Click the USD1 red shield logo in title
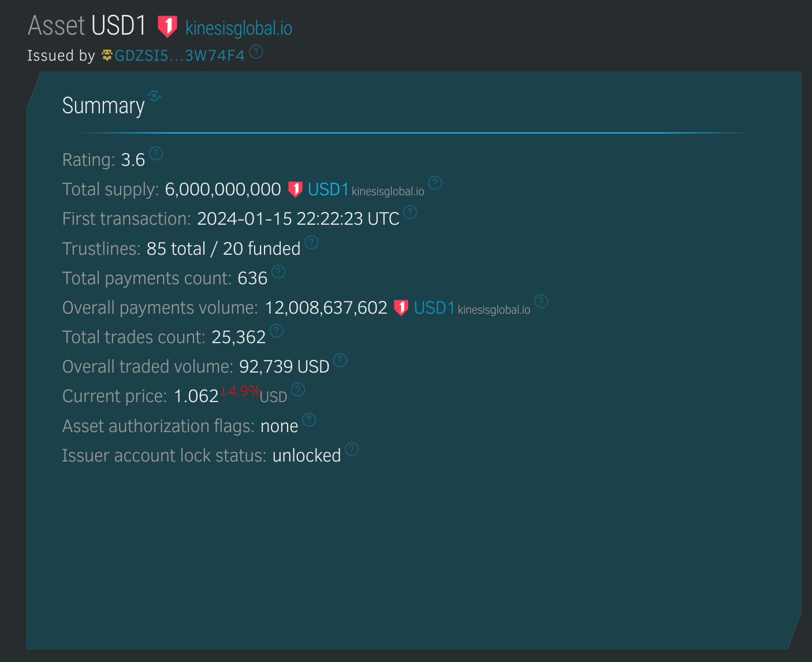This screenshot has height=662, width=812. [167, 26]
